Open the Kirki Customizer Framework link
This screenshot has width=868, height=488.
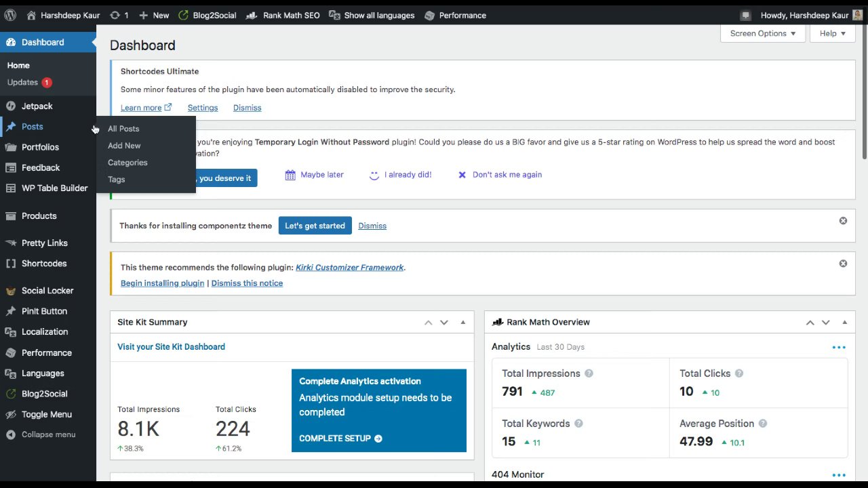[x=350, y=268]
